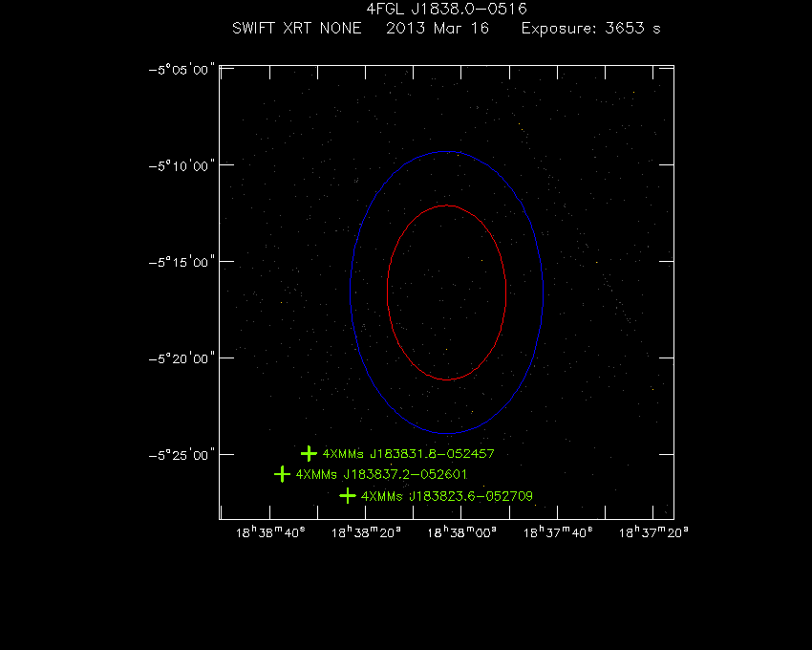Select the 4XMMs J183837.2-052601 source label
Image resolution: width=812 pixels, height=650 pixels.
click(382, 474)
